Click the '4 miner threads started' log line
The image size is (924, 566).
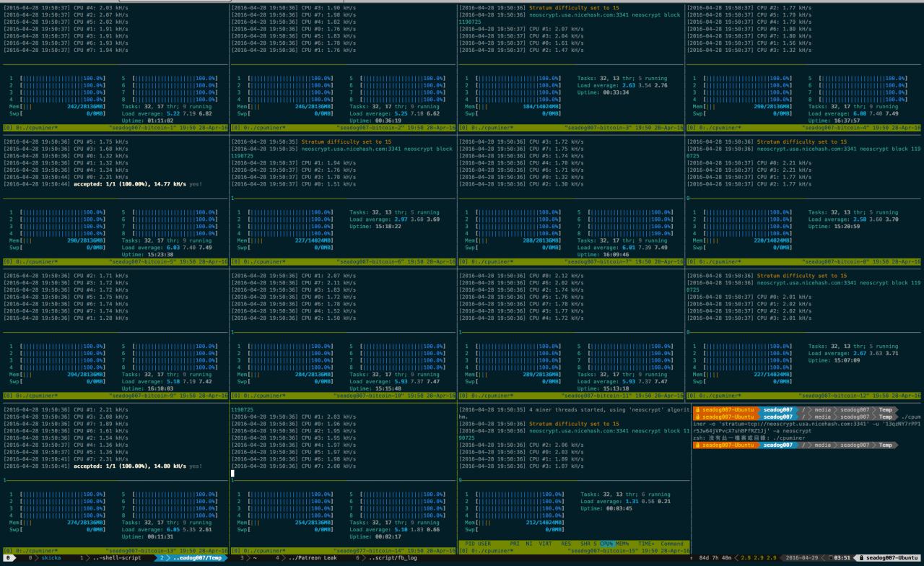[574, 413]
